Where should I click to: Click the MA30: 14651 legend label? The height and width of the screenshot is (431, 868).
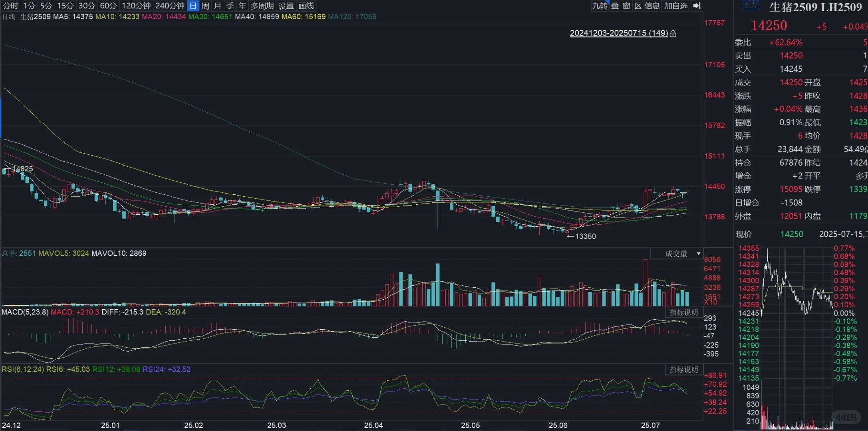211,17
